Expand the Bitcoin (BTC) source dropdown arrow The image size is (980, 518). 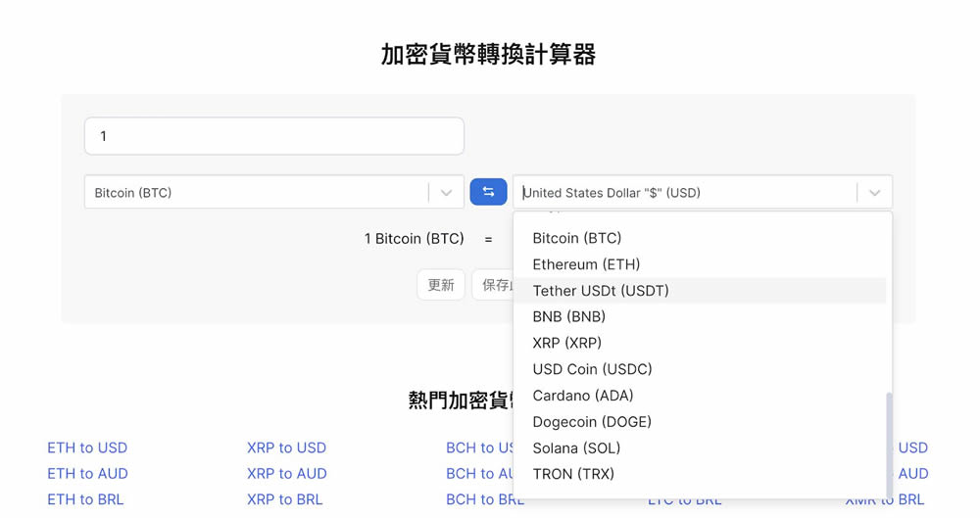(446, 193)
